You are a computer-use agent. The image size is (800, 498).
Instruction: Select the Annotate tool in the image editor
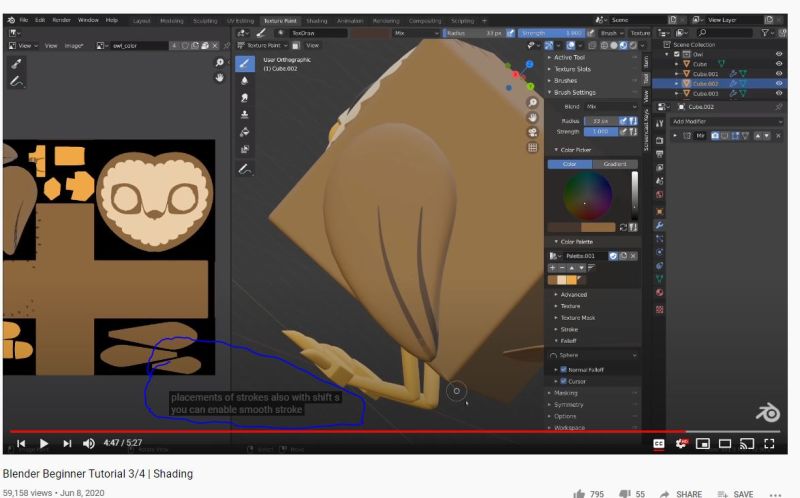click(x=16, y=81)
